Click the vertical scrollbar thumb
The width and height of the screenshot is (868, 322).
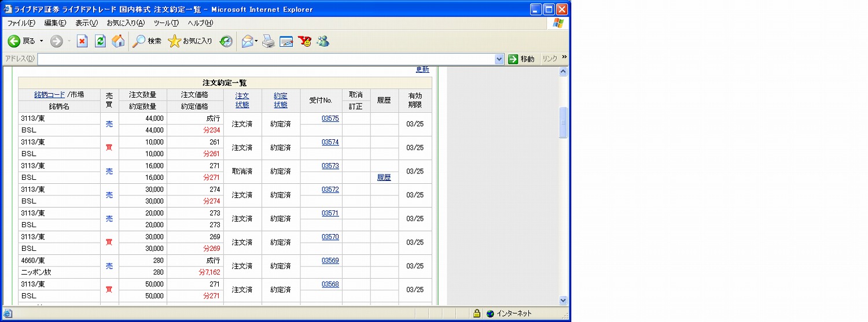[x=564, y=123]
